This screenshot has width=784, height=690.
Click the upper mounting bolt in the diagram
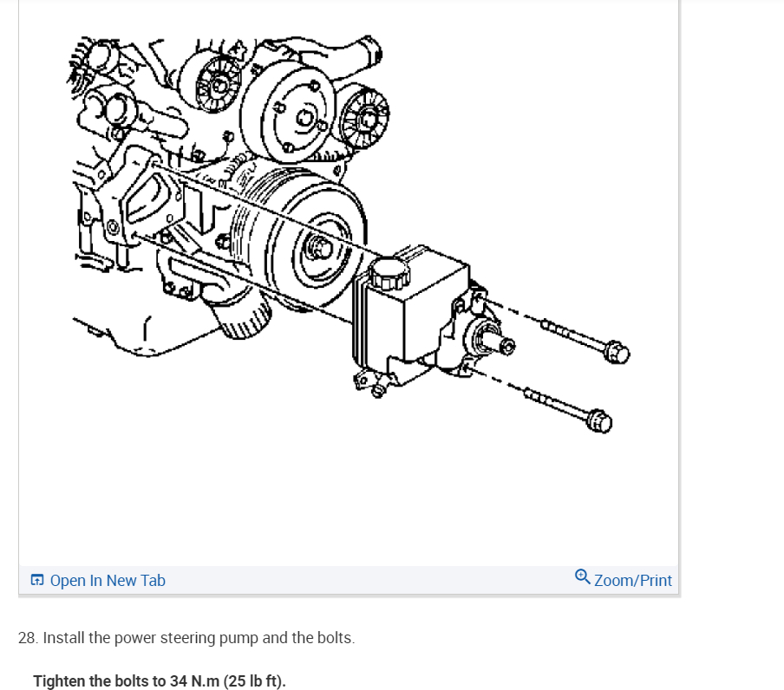pyautogui.click(x=585, y=340)
